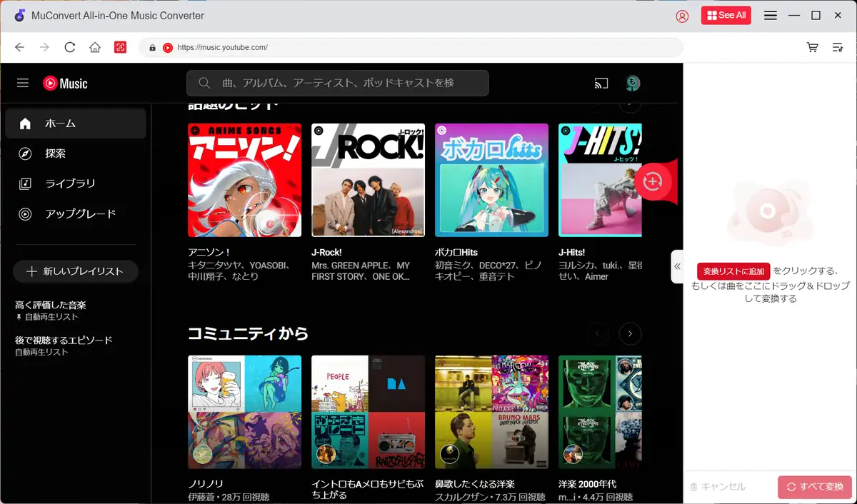
Task: Open the J-Hits! playlist cover
Action: tap(600, 180)
